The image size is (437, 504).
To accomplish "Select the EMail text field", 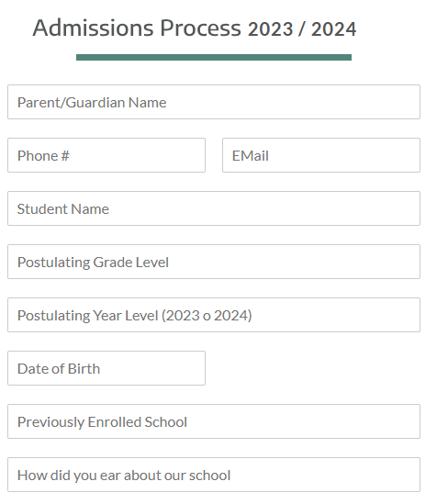I will (x=321, y=155).
